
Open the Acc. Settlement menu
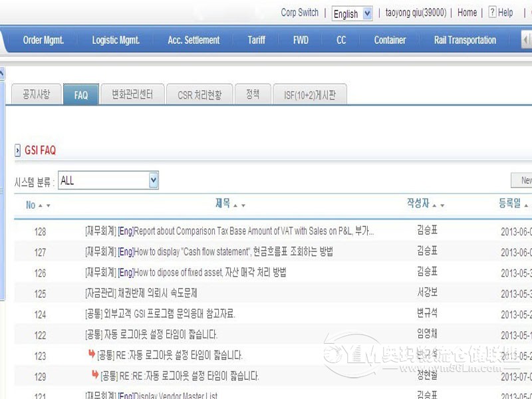tap(194, 40)
